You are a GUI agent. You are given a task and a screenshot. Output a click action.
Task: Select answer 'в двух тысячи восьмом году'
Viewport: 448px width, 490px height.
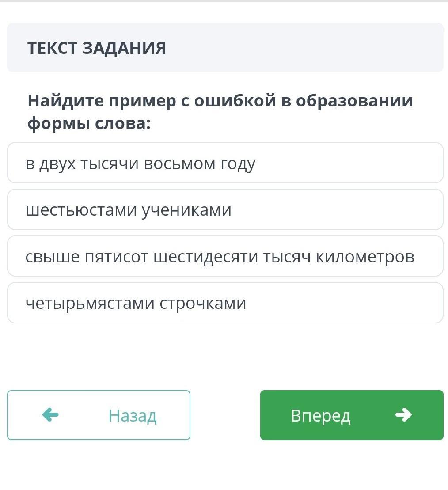225,163
